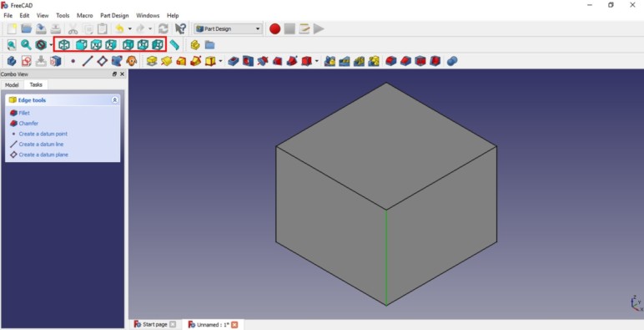The width and height of the screenshot is (644, 330).
Task: Open the File menu
Action: coord(8,16)
